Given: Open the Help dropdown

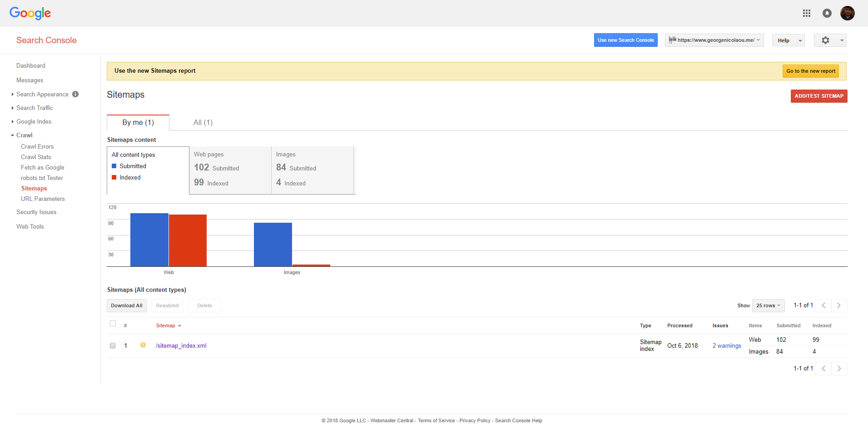Looking at the screenshot, I should pyautogui.click(x=789, y=40).
